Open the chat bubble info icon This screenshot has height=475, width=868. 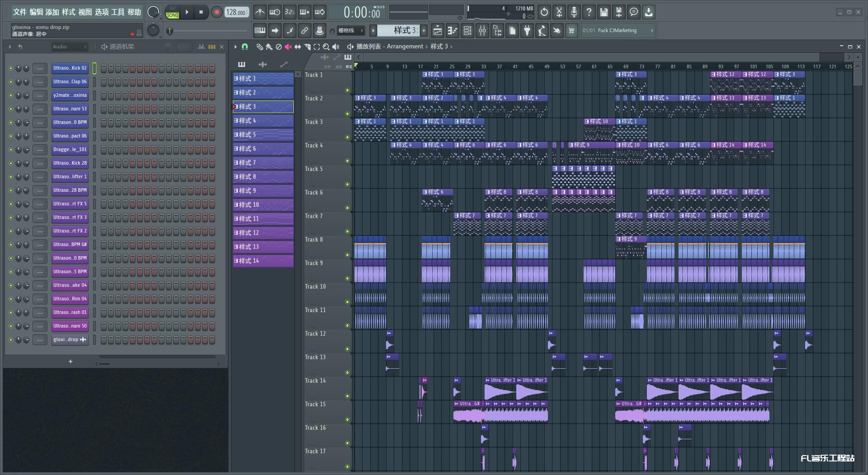pos(634,12)
